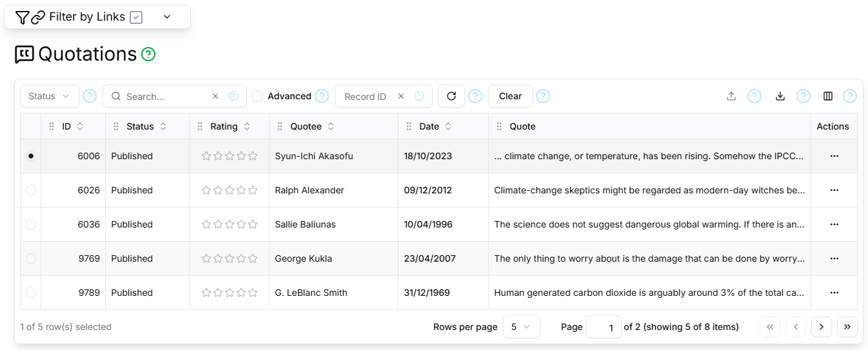Image resolution: width=868 pixels, height=350 pixels.
Task: Open the column visibility icon
Action: click(x=828, y=96)
